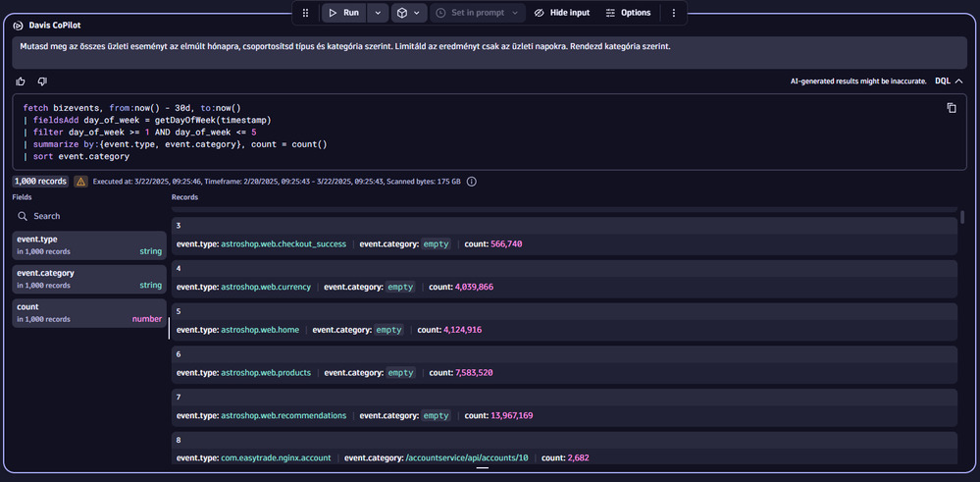Viewport: 980px width, 482px height.
Task: Click the 1,000 records badge
Action: [x=40, y=182]
